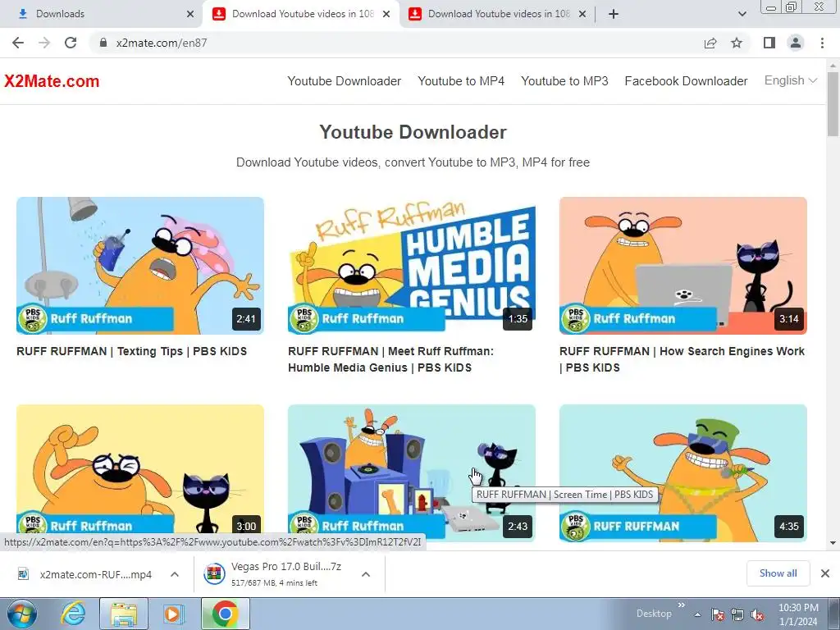Close the downloads bar

pos(825,573)
